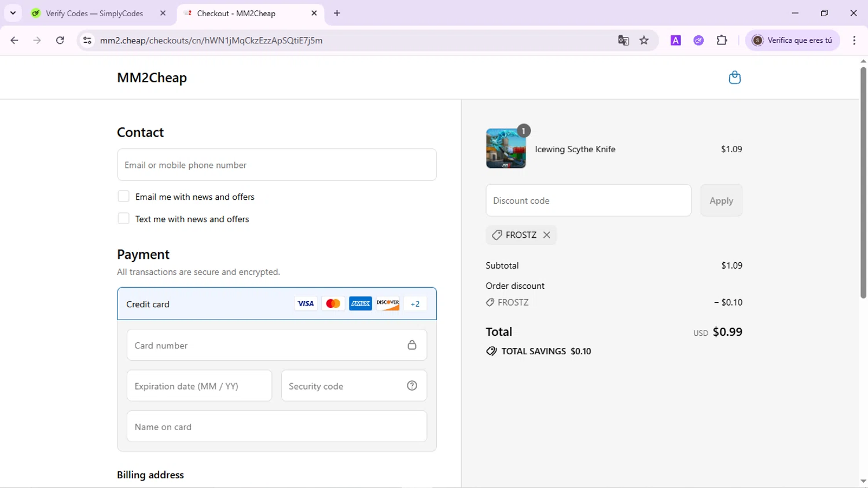Show the +2 additional card types
Screen dimensions: 868x488
coord(415,303)
